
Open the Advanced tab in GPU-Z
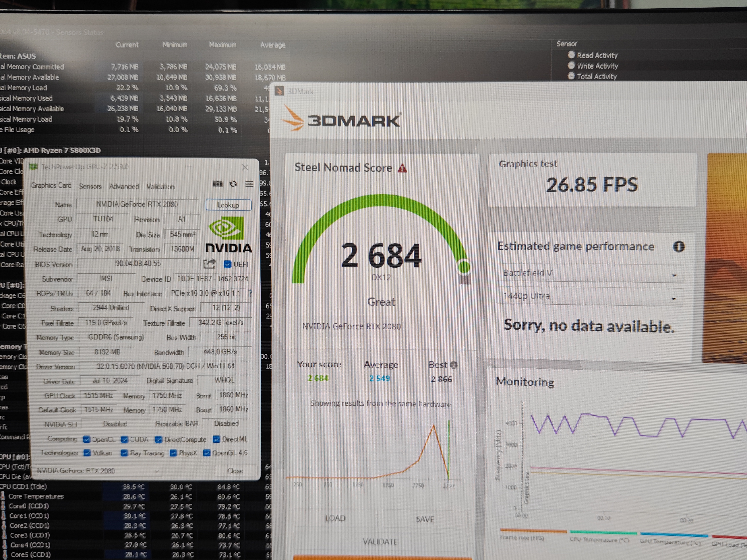coord(124,186)
